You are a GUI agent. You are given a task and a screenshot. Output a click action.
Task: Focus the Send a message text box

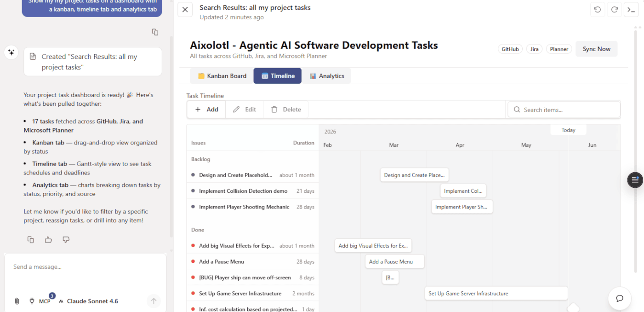[x=85, y=267]
